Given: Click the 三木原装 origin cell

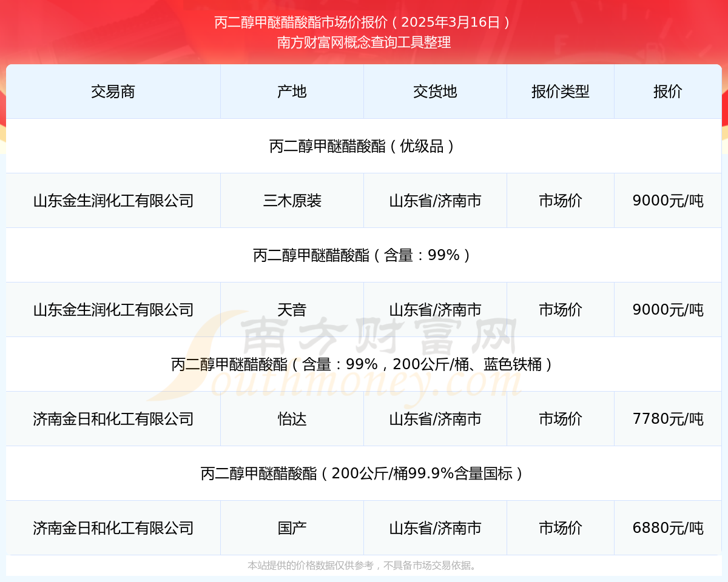Looking at the screenshot, I should [292, 201].
